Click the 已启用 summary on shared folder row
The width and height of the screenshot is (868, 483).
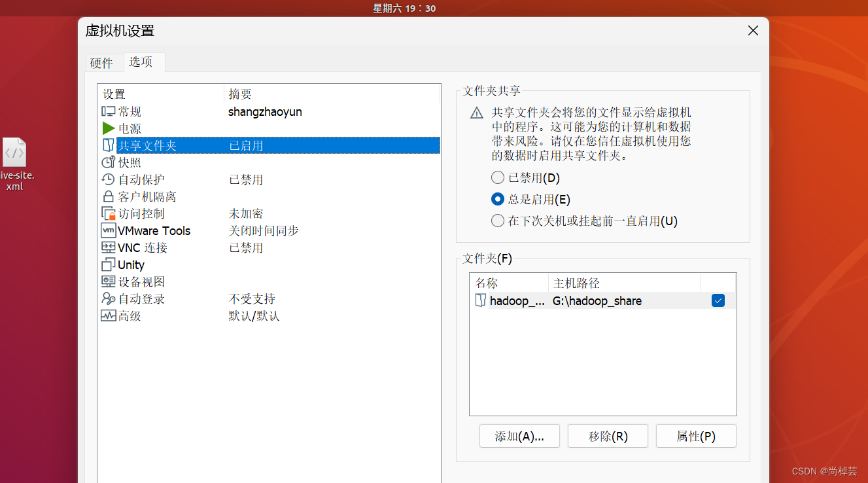click(x=246, y=146)
